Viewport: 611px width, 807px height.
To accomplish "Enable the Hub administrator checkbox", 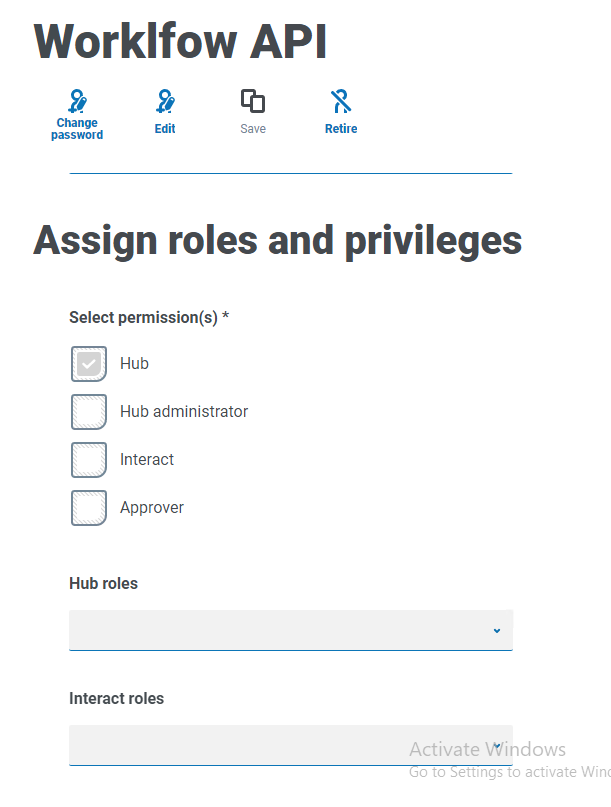I will click(89, 412).
